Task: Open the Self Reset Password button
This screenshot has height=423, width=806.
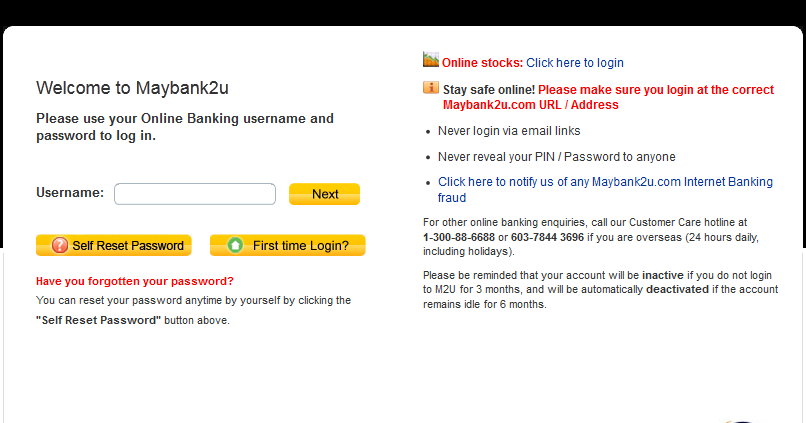Action: [113, 245]
